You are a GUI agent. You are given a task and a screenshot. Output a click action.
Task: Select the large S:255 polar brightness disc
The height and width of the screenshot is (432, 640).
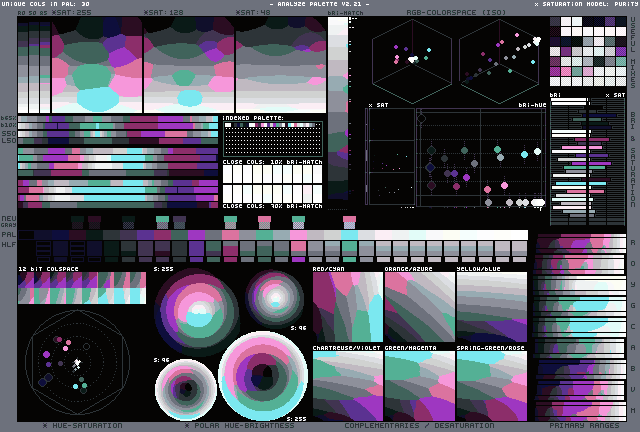coord(263,376)
